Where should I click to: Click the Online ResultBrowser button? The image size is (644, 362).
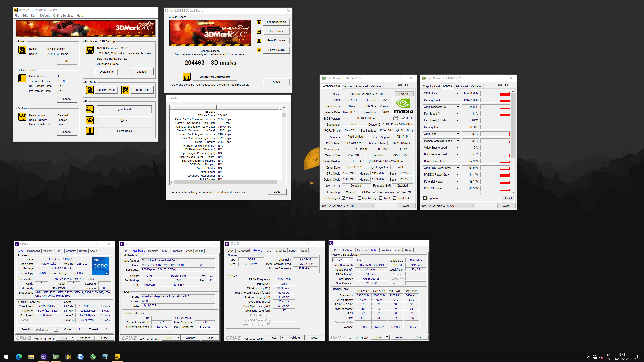tap(215, 77)
